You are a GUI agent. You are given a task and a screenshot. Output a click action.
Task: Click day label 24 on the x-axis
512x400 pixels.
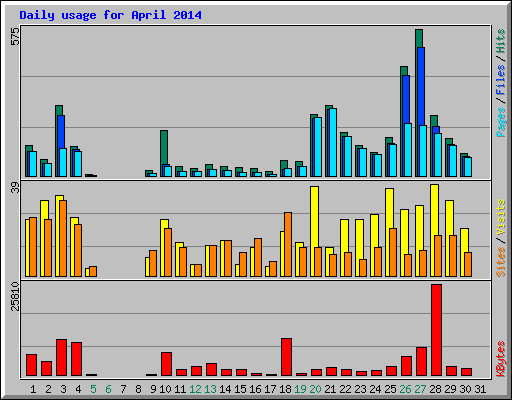point(375,389)
